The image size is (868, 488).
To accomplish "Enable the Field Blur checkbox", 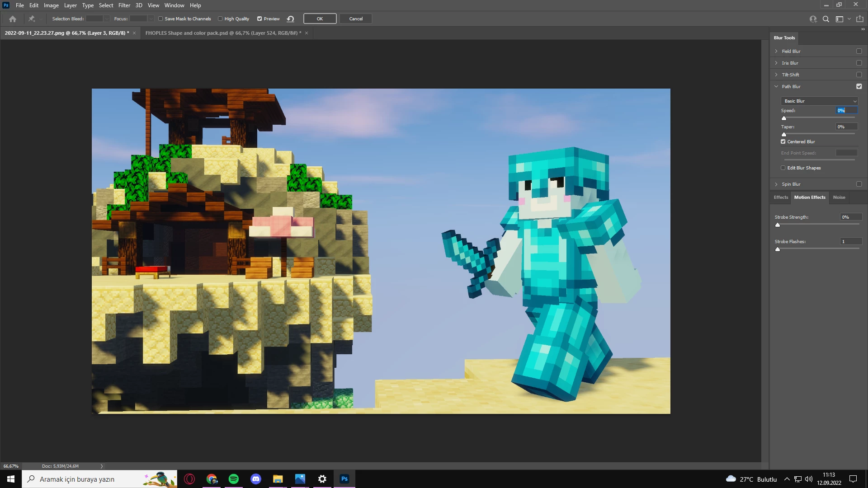I will (859, 52).
